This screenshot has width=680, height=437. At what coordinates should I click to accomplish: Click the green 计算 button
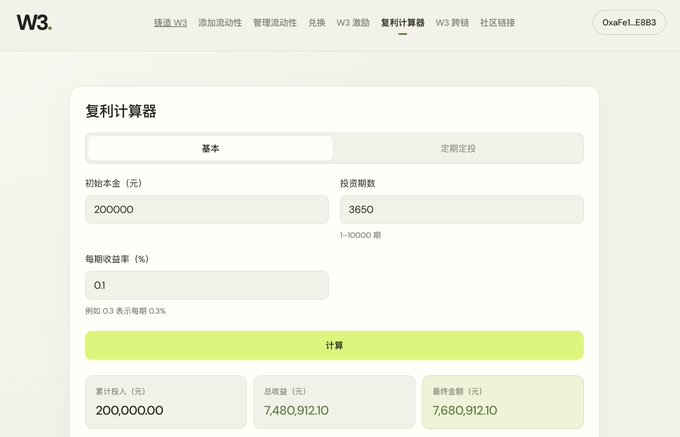[334, 346]
